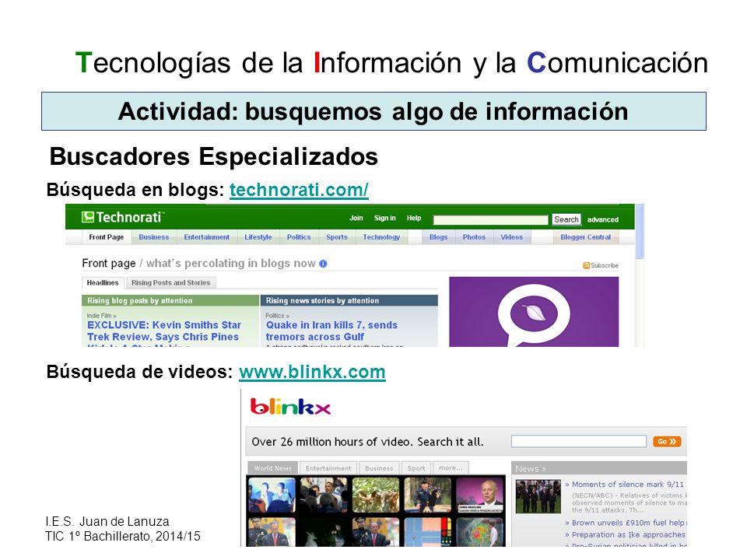Open the Photos tab
Screen dimensions: 747x560
[x=474, y=237]
